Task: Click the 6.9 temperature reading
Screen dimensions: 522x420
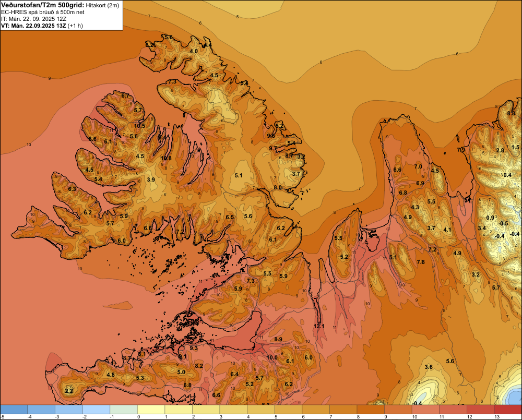Action: pyautogui.click(x=420, y=183)
